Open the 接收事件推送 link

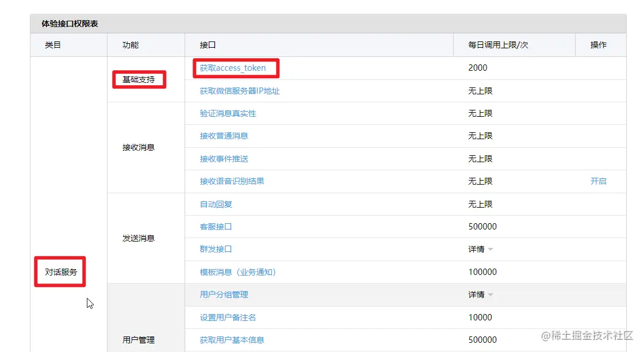(x=224, y=159)
